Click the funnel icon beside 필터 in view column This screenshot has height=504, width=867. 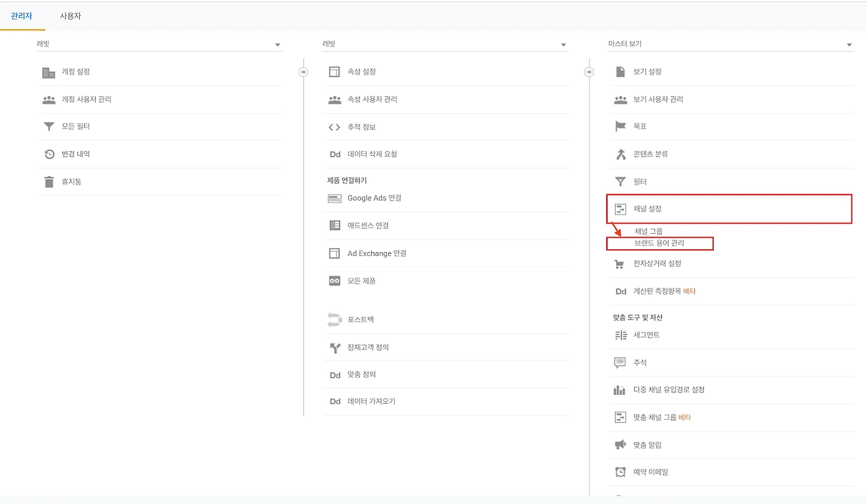(x=620, y=182)
